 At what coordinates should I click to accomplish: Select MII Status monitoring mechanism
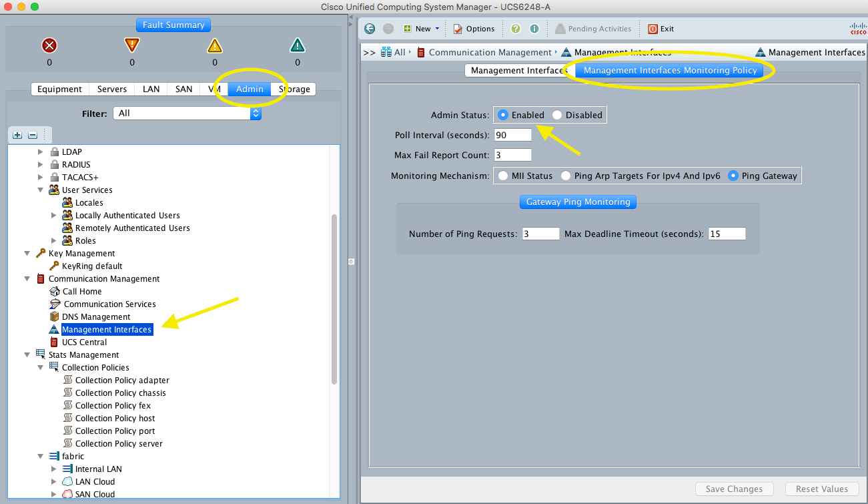click(504, 176)
